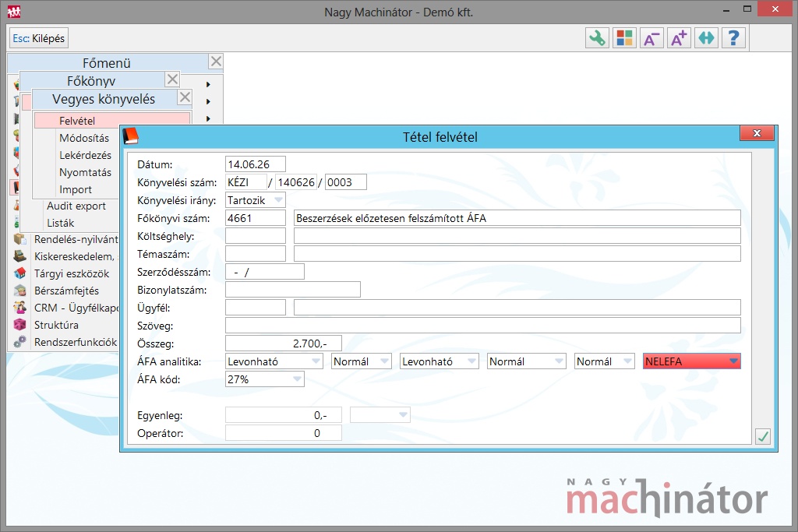Click the KÉZI könyvelési szám field
Screen dimensions: 798x532
(x=246, y=182)
